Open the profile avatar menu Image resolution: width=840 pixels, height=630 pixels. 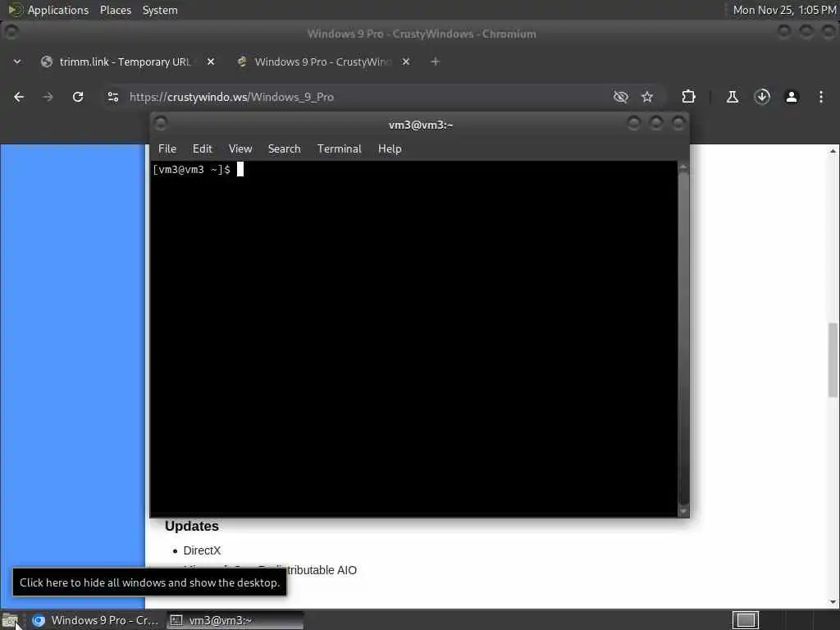point(792,97)
